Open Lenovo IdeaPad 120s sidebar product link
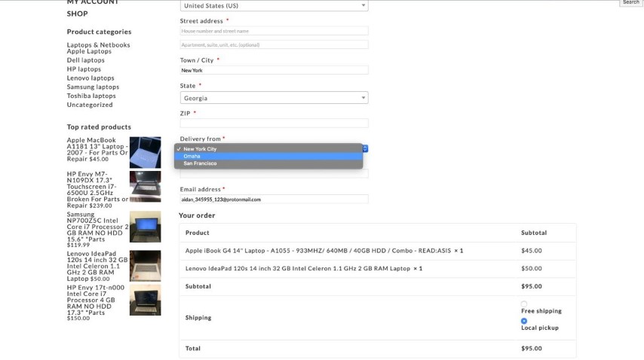 97,266
